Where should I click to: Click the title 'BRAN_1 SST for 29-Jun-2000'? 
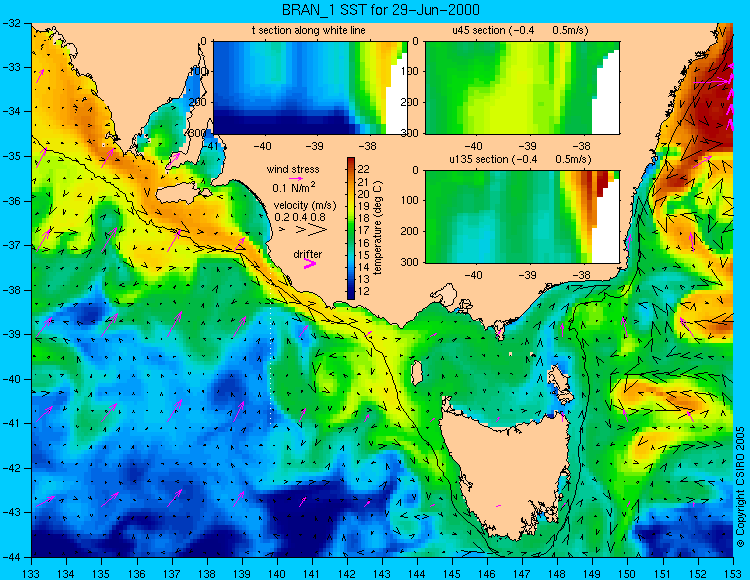(381, 10)
